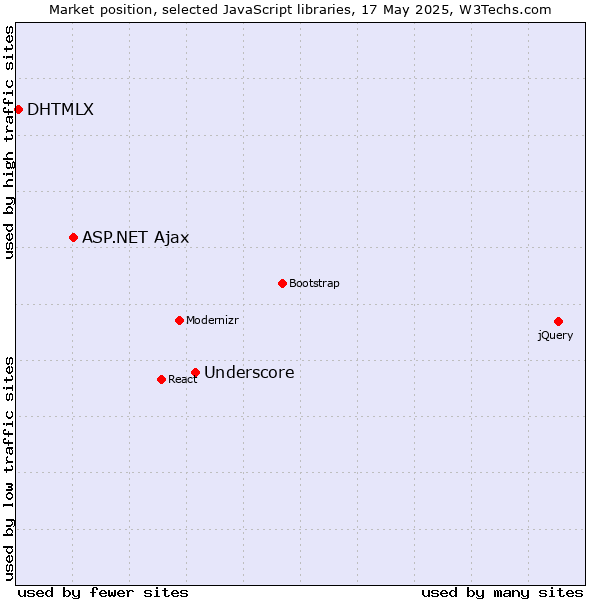Click the React red data point

click(161, 380)
